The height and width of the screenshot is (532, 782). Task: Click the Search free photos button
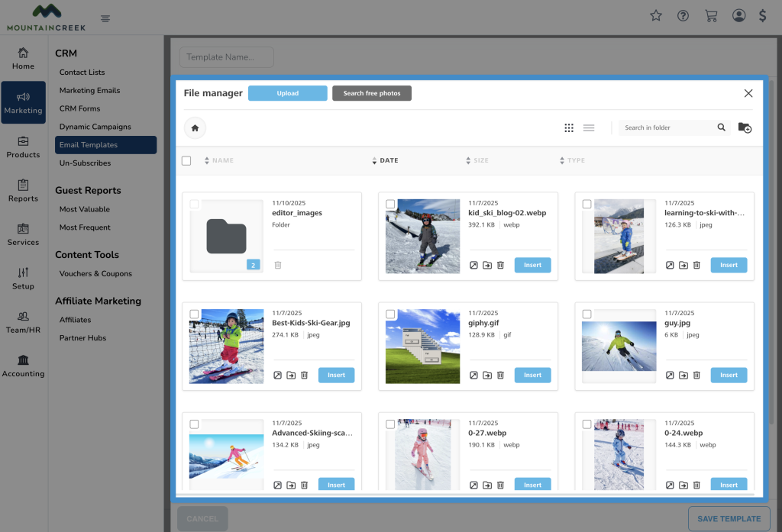point(372,93)
